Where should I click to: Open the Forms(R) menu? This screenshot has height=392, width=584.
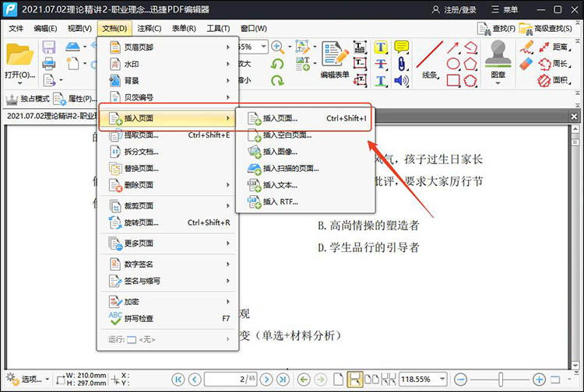(184, 29)
